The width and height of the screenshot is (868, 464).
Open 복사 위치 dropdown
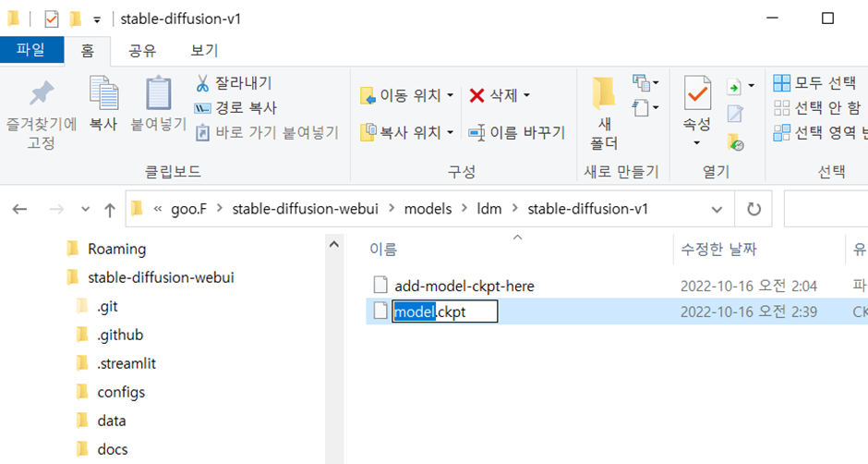pyautogui.click(x=406, y=132)
